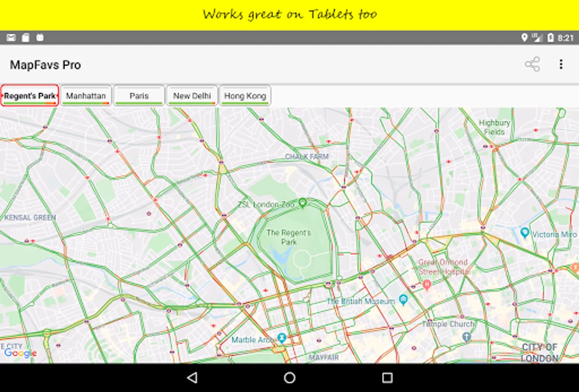Tap the Android debug notification icon
Viewport: 579px width, 392px height.
coord(40,38)
